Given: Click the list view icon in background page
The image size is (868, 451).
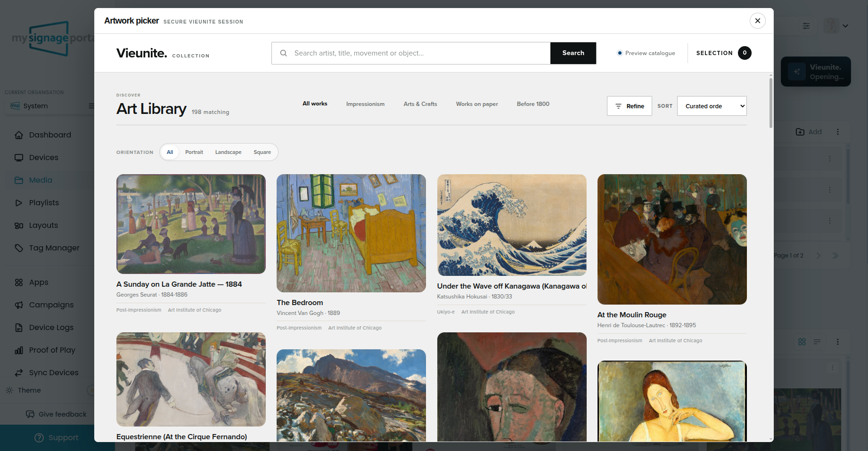Looking at the screenshot, I should [817, 342].
